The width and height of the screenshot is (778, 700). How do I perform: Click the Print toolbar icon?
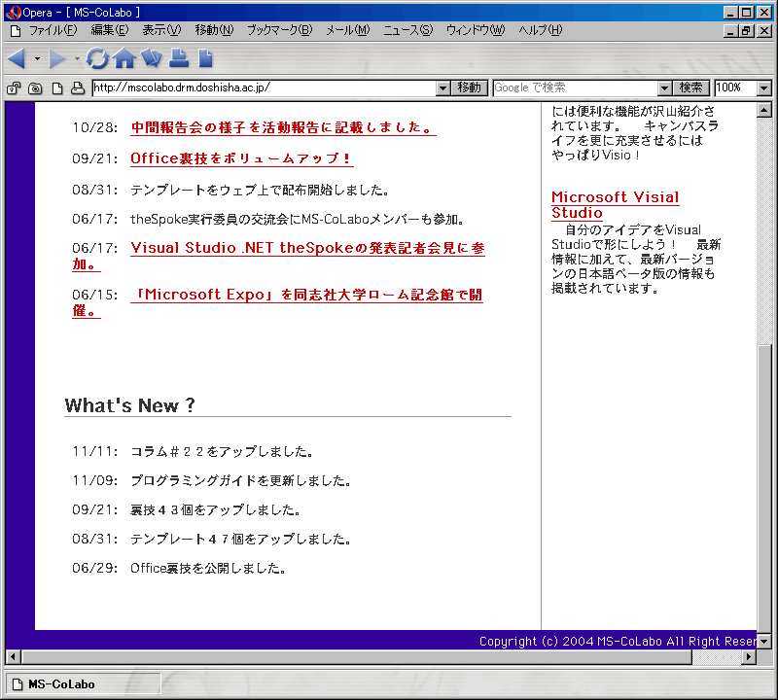(179, 58)
